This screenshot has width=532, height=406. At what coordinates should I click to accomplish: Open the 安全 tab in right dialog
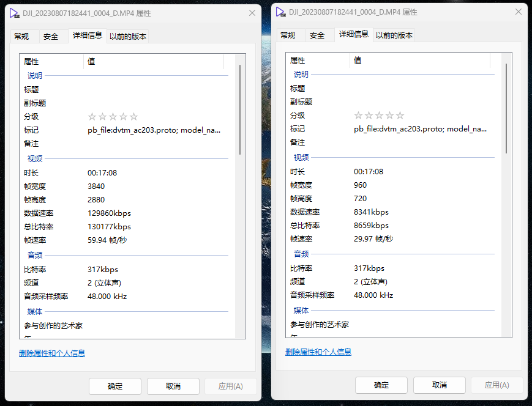point(317,35)
